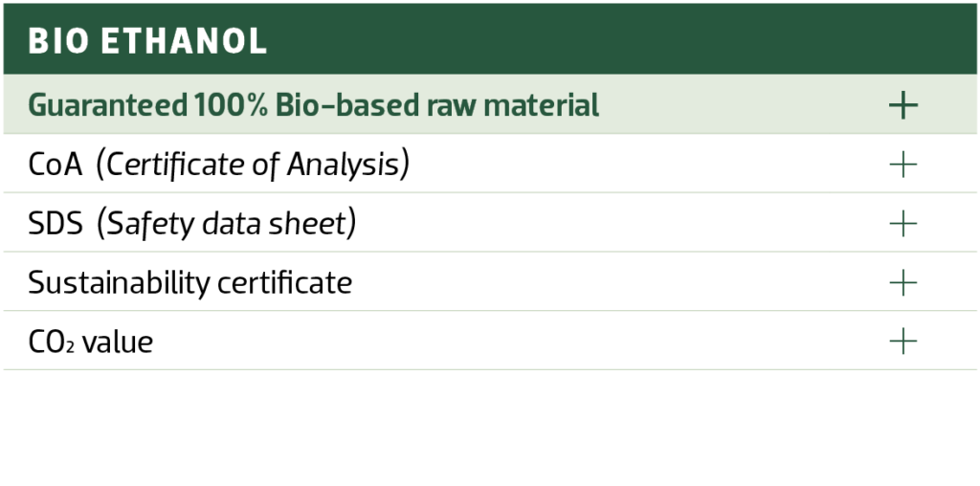Click the plus icon beside CoA
The height and width of the screenshot is (486, 980).
click(x=902, y=165)
